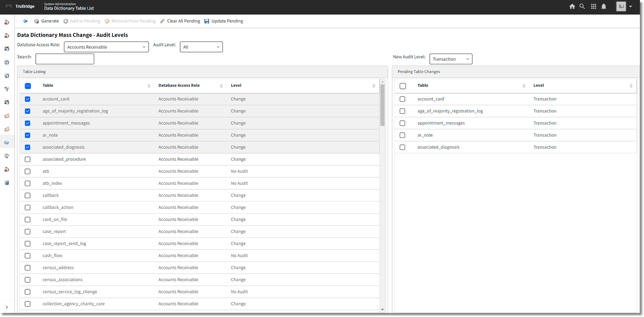Go to Home via house icon
This screenshot has height=317, width=644.
click(x=572, y=7)
